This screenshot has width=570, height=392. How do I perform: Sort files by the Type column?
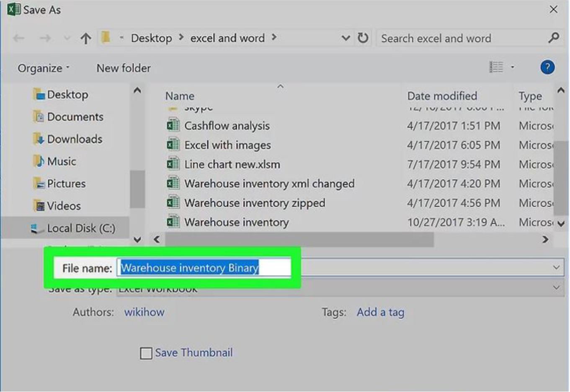530,96
